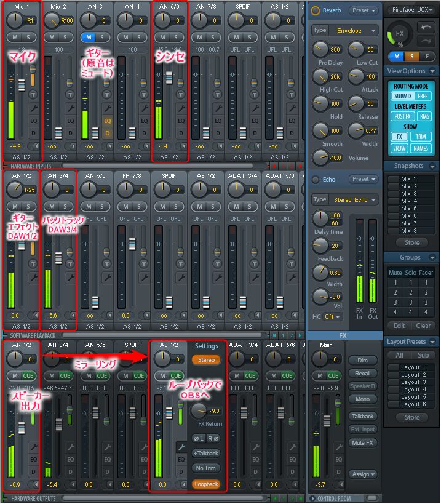Click Clear in the Groups panel
The width and height of the screenshot is (441, 504).
coord(423,326)
